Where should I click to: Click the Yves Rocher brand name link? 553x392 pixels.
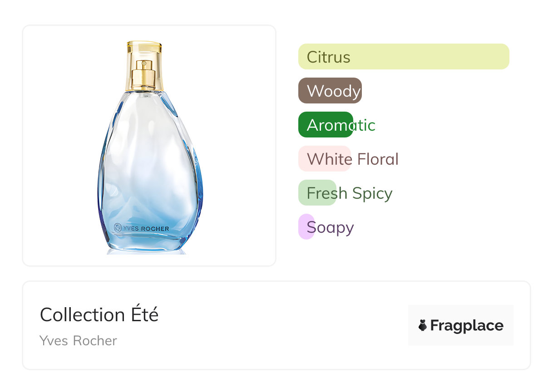[x=78, y=341]
